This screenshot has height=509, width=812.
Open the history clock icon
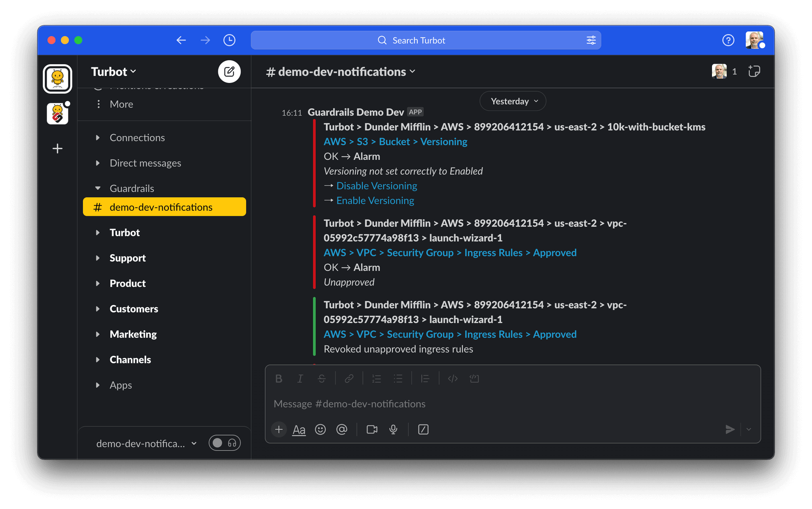(229, 41)
